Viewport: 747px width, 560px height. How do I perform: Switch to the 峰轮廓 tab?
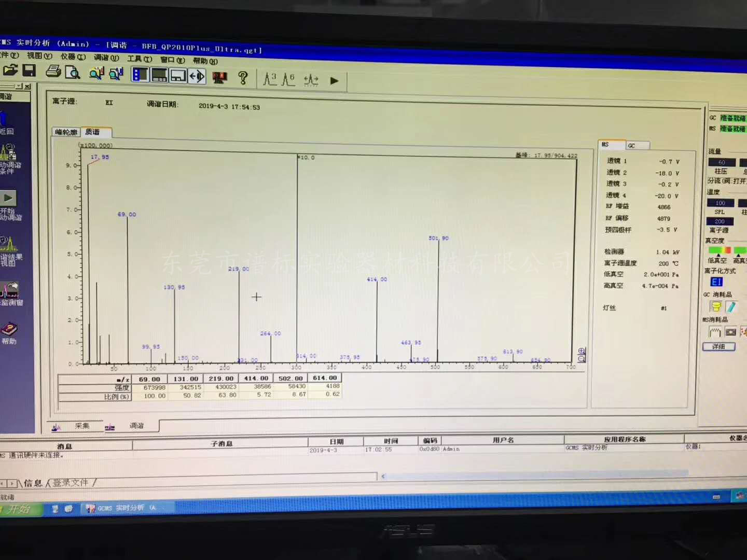point(66,132)
